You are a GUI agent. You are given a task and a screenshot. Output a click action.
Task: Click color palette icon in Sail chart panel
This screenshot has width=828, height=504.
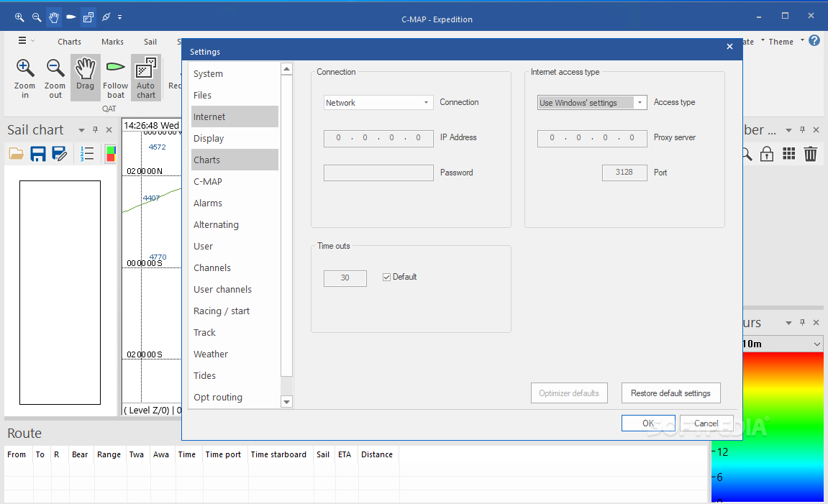[110, 154]
